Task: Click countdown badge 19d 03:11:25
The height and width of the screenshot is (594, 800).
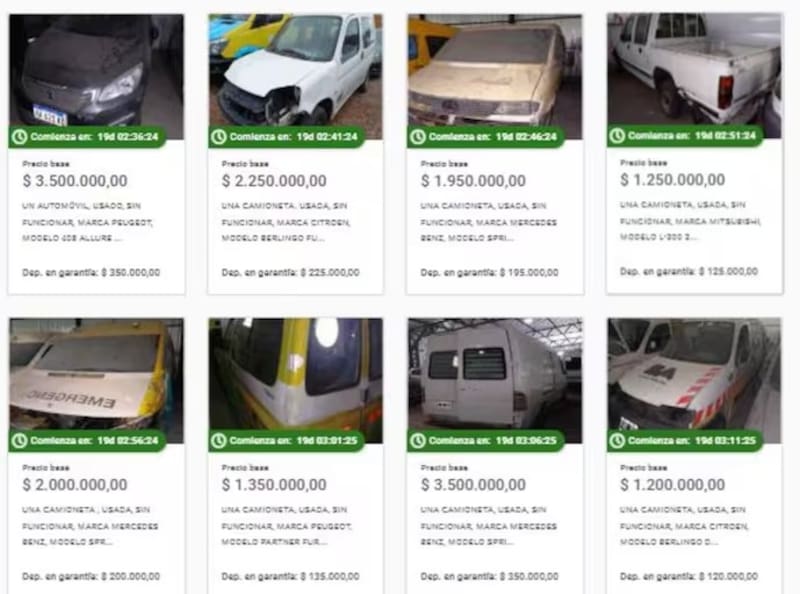Action: coord(685,440)
